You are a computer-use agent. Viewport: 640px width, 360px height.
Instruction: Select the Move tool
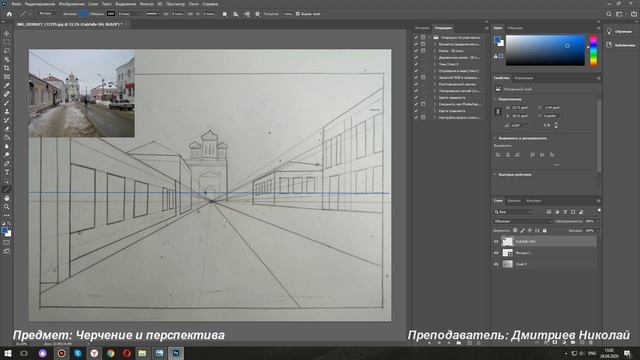7,33
